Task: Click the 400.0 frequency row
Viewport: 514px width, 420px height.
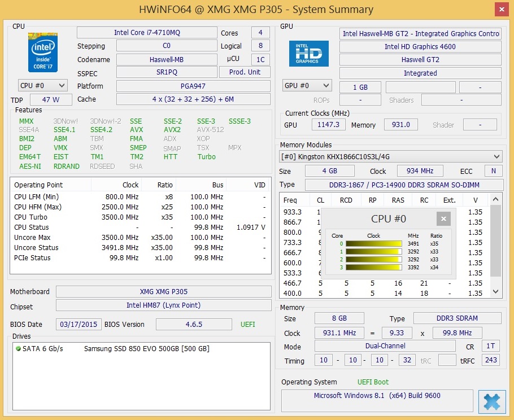Action: pos(385,293)
